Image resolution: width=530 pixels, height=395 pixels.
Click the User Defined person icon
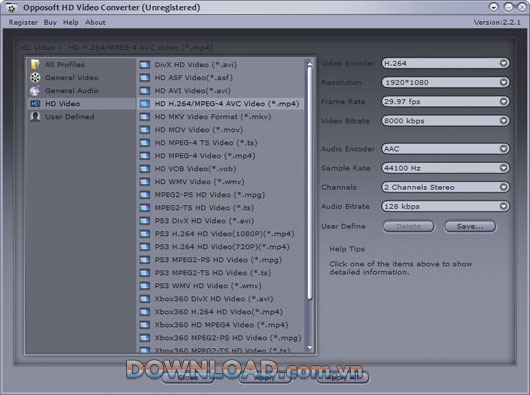coord(35,117)
